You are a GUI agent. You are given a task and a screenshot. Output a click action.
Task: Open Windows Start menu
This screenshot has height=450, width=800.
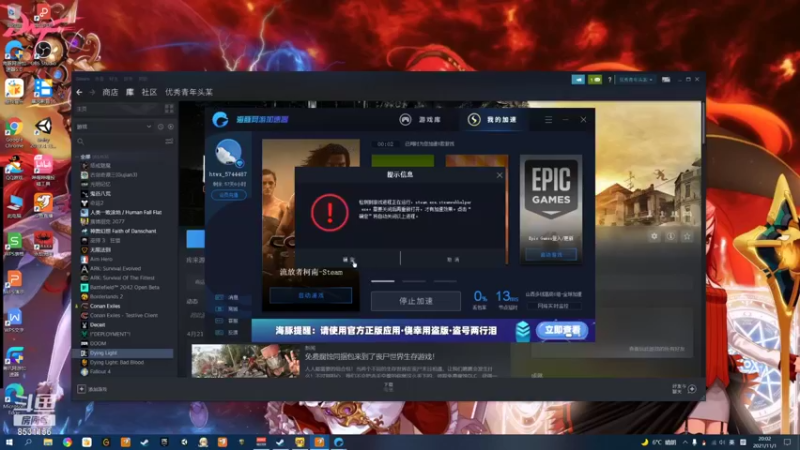(x=9, y=442)
